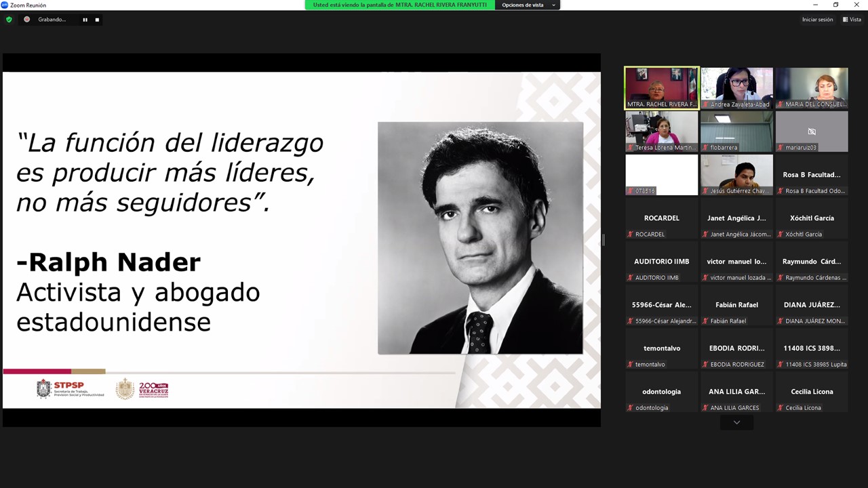Click the Vista layout button
The width and height of the screenshot is (868, 488).
pos(851,20)
